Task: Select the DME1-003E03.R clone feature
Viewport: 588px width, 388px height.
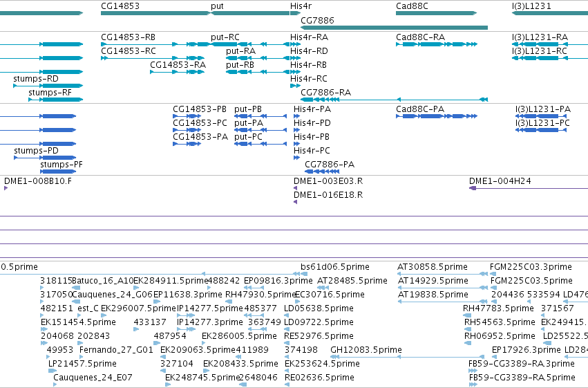Action: tap(296, 188)
